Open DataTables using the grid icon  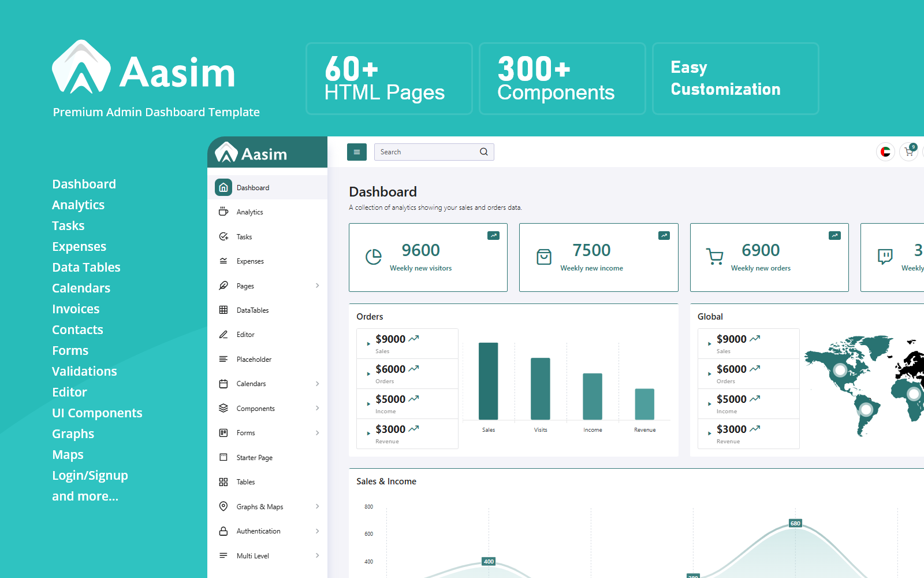click(223, 310)
